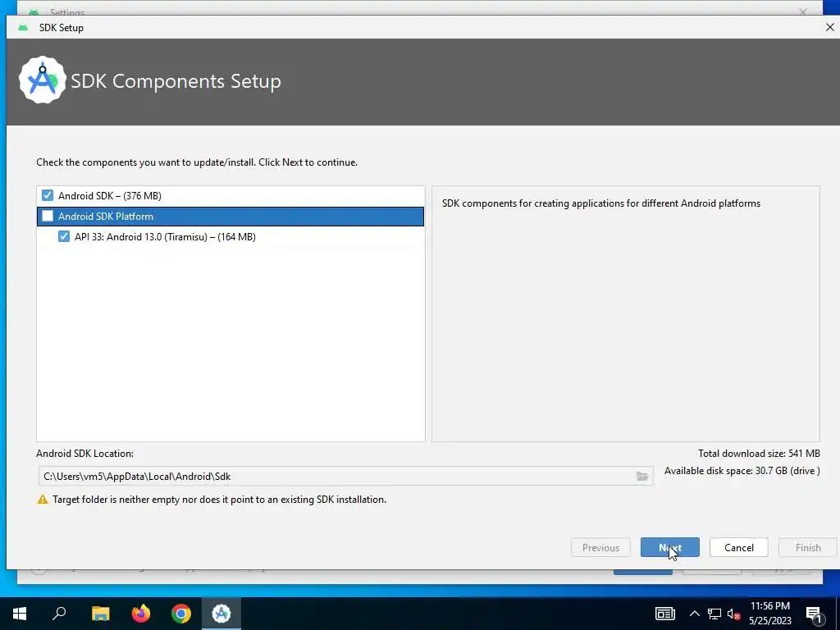Close the SDK Setup dialog
The image size is (840, 630).
[x=829, y=27]
